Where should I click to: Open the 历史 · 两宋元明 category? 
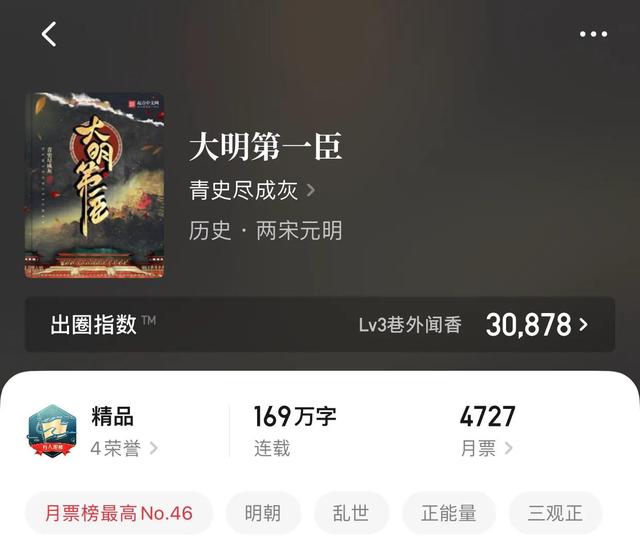pyautogui.click(x=265, y=230)
